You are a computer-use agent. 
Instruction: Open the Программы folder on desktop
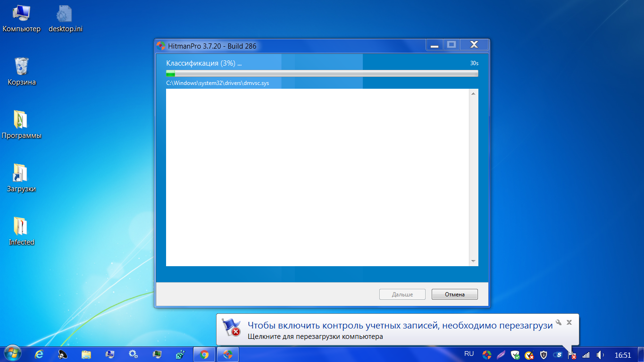[x=22, y=125]
